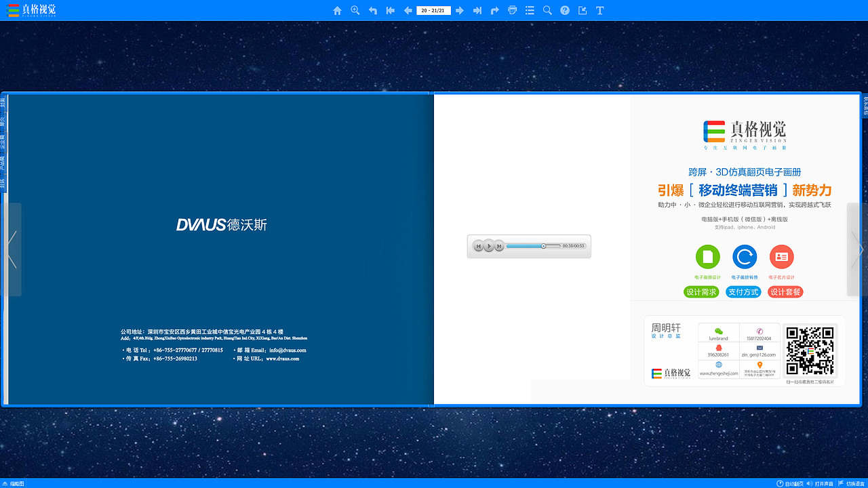Click the share/export icon
This screenshot has width=868, height=488.
tap(583, 10)
